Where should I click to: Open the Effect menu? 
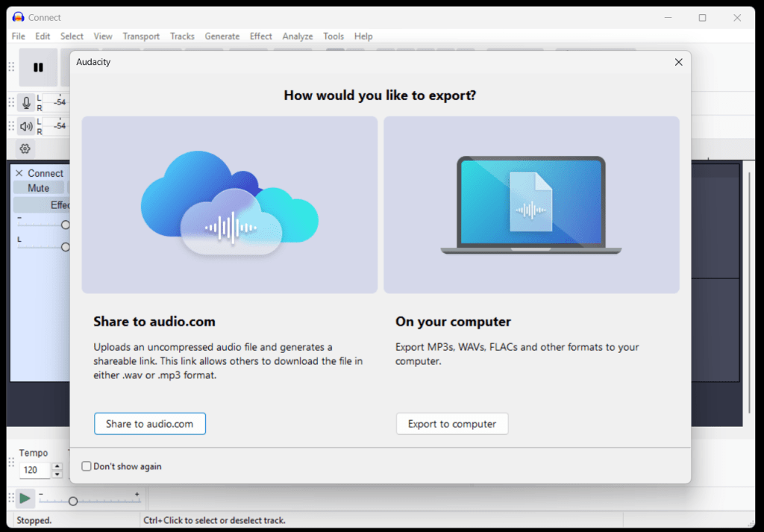(x=261, y=36)
